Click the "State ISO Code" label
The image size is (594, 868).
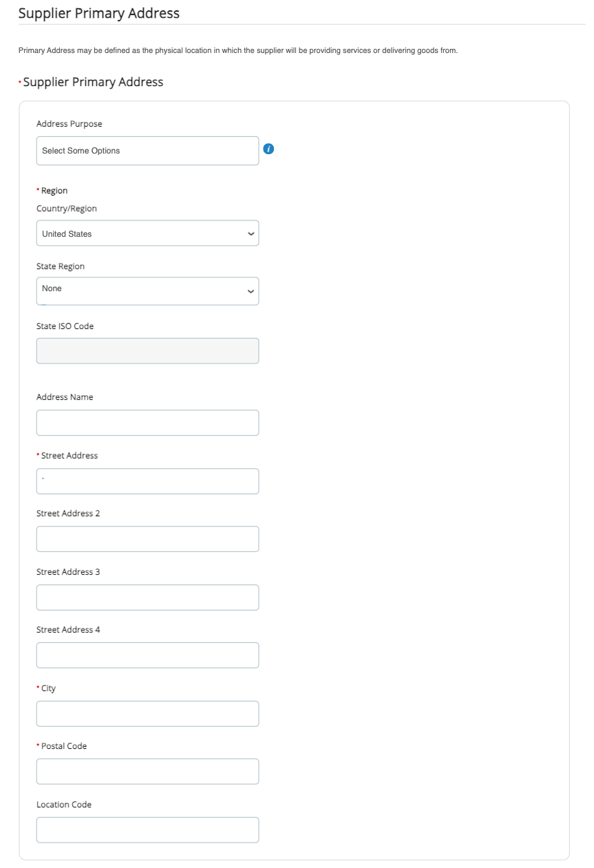click(x=65, y=326)
